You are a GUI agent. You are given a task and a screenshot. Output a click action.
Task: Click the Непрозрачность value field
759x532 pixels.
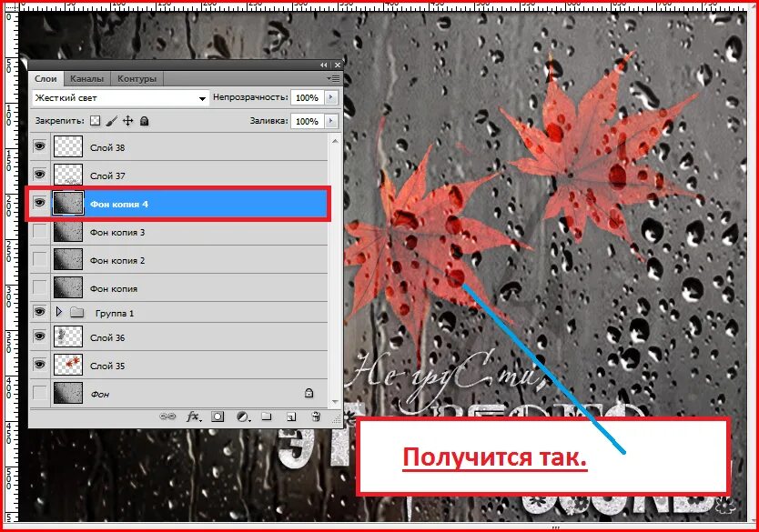(x=308, y=97)
